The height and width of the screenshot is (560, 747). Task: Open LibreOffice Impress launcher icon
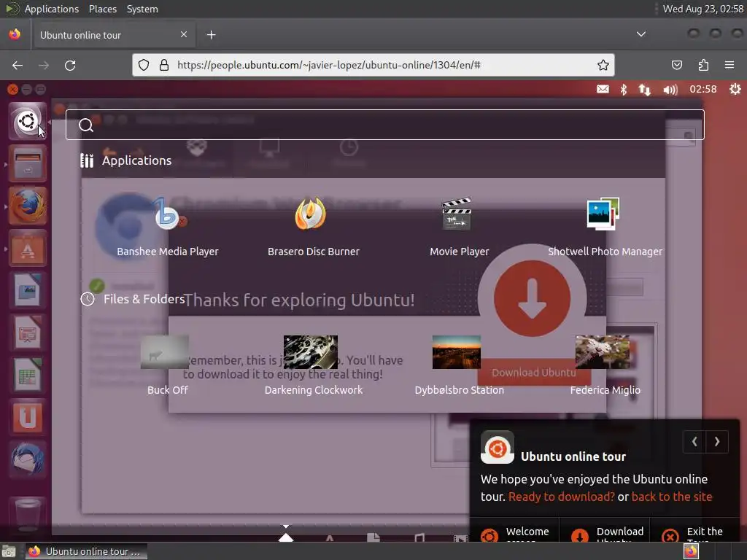point(27,332)
